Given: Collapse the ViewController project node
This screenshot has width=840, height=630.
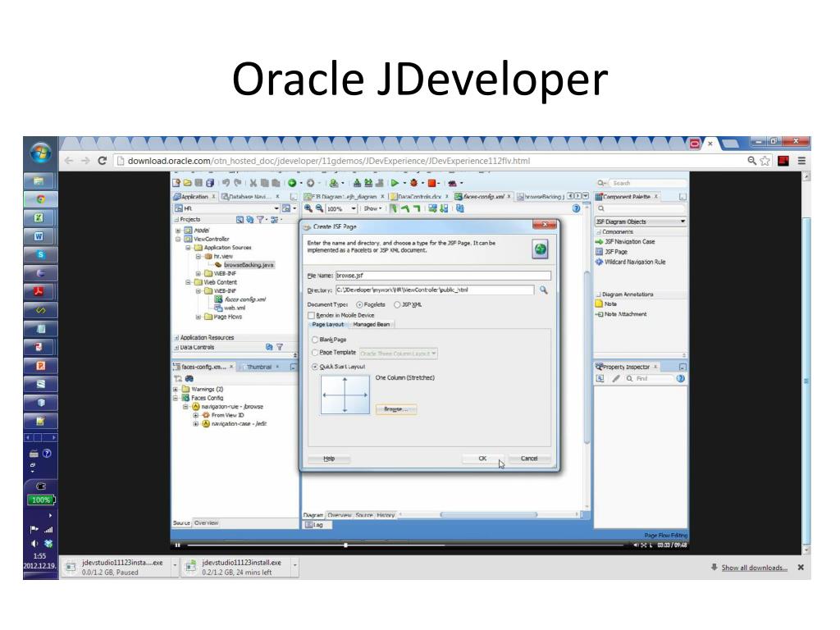Looking at the screenshot, I should (178, 239).
